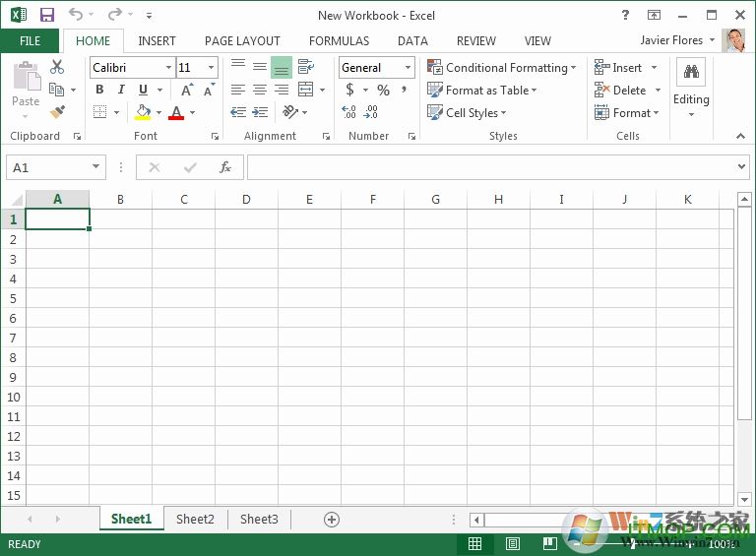Open the Sheet2 worksheet tab

click(195, 519)
